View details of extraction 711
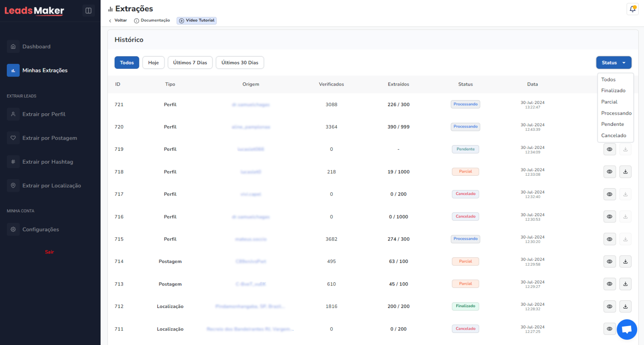This screenshot has width=644, height=345. click(x=610, y=329)
